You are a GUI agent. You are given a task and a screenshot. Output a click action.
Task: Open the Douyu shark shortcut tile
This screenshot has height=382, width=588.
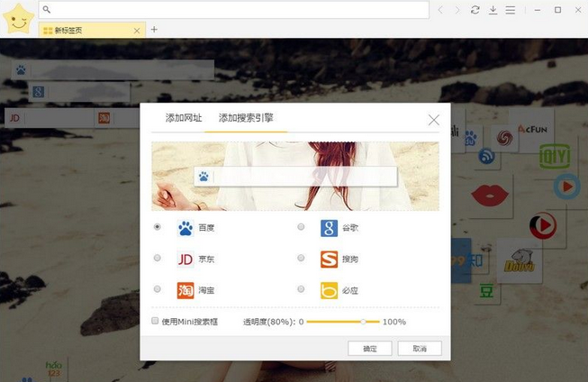click(520, 260)
